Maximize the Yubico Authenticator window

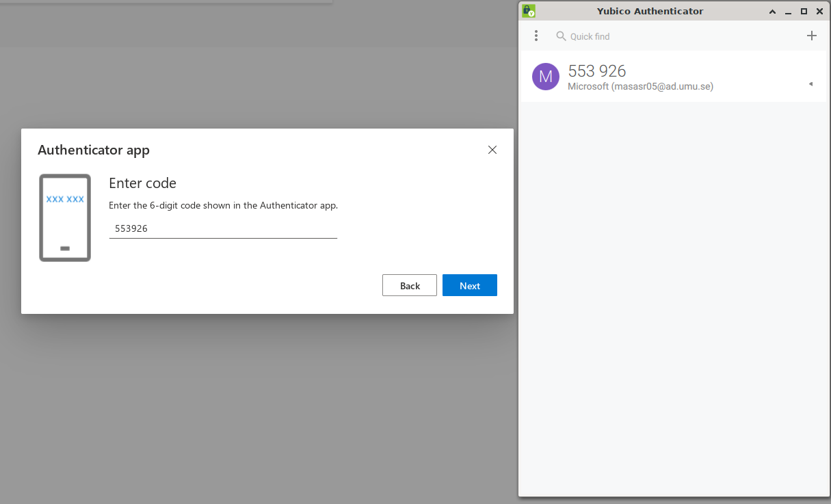pos(804,12)
